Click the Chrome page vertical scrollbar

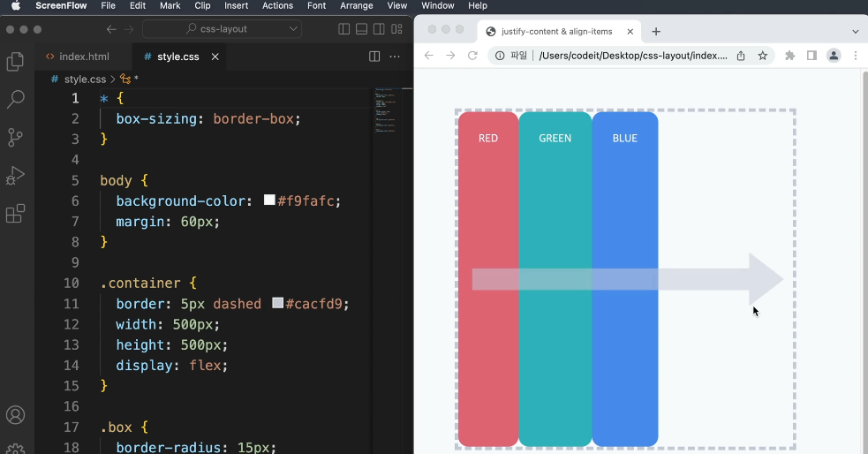click(864, 261)
